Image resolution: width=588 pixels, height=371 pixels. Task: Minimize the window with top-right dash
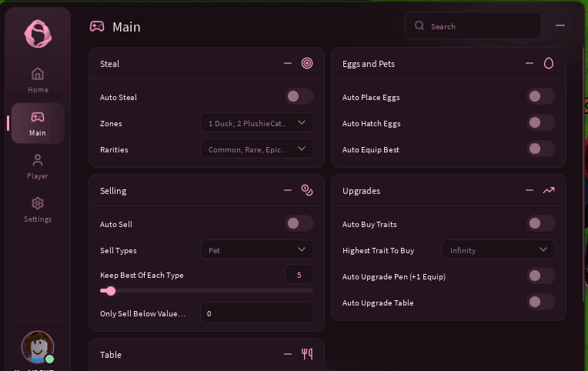tap(560, 25)
